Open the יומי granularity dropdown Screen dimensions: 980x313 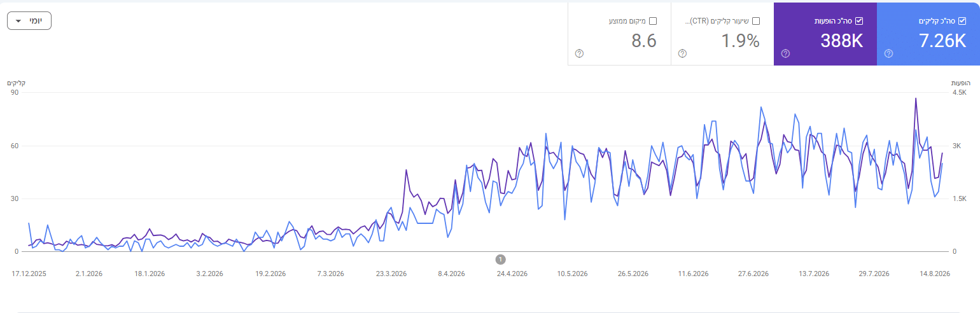(x=29, y=20)
